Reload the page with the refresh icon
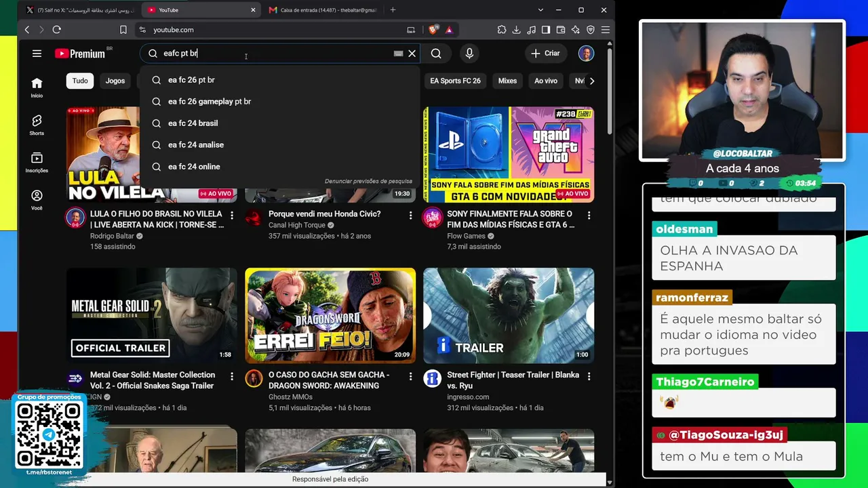 57,30
